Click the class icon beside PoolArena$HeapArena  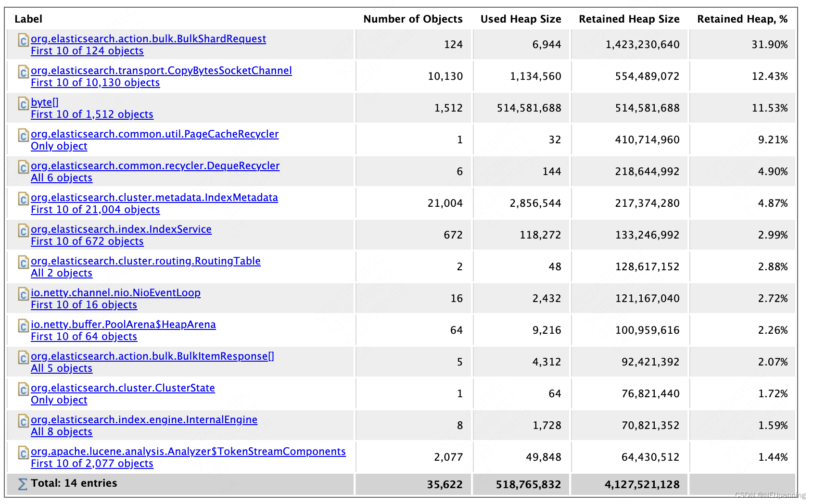click(x=23, y=326)
